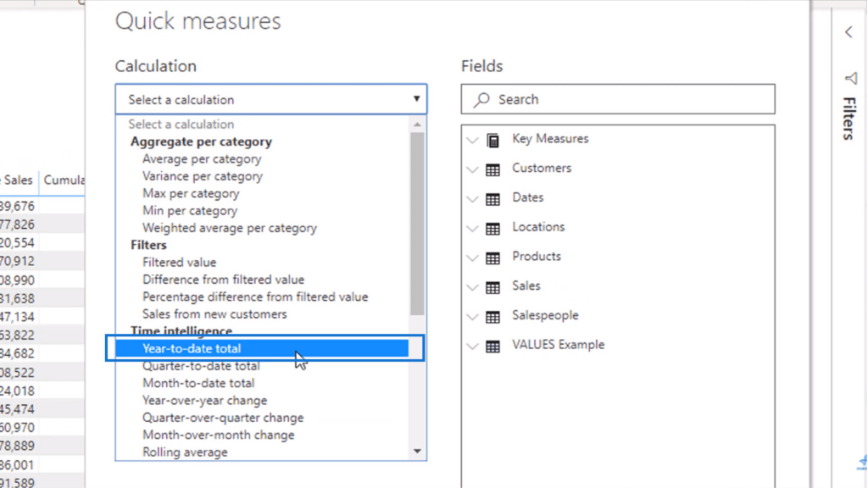
Task: Select Quarter-over-quarter change
Action: pyautogui.click(x=223, y=418)
